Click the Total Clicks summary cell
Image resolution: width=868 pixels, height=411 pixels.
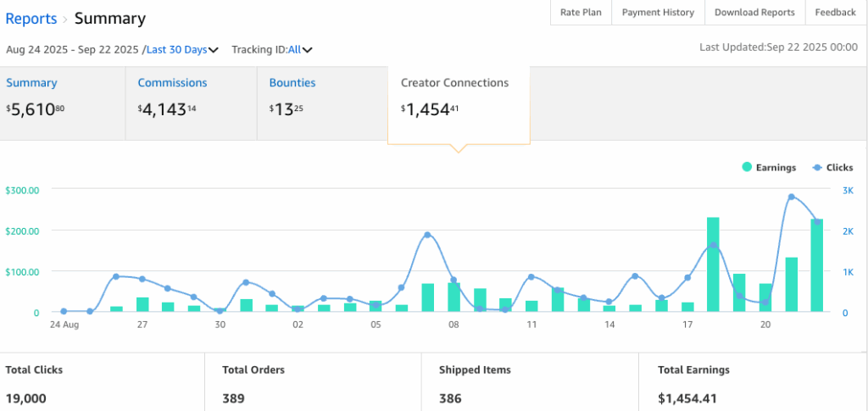(102, 383)
